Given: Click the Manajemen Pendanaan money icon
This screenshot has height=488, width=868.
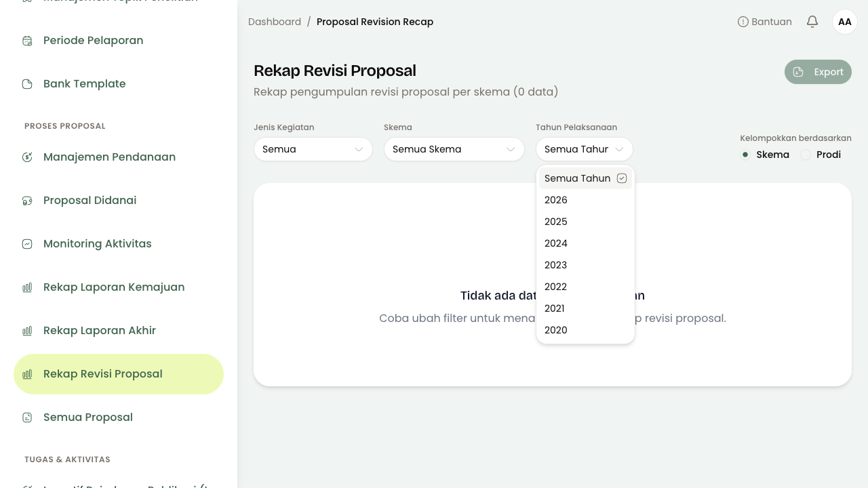Looking at the screenshot, I should tap(27, 157).
